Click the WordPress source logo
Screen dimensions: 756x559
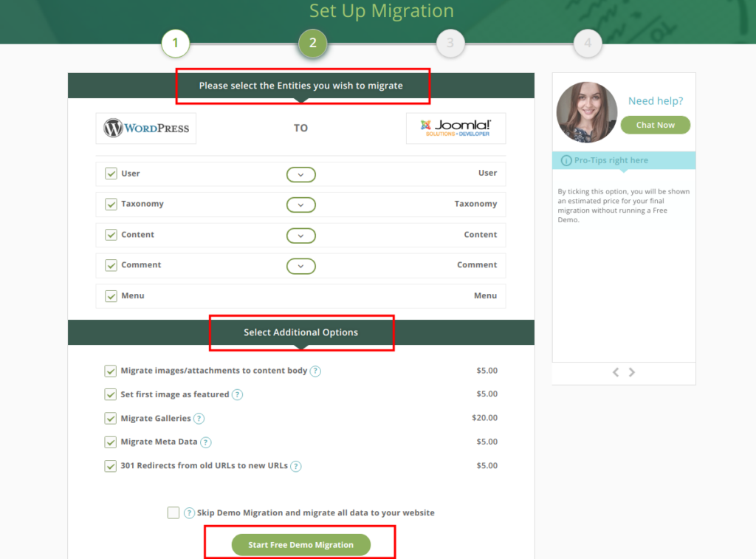[146, 128]
